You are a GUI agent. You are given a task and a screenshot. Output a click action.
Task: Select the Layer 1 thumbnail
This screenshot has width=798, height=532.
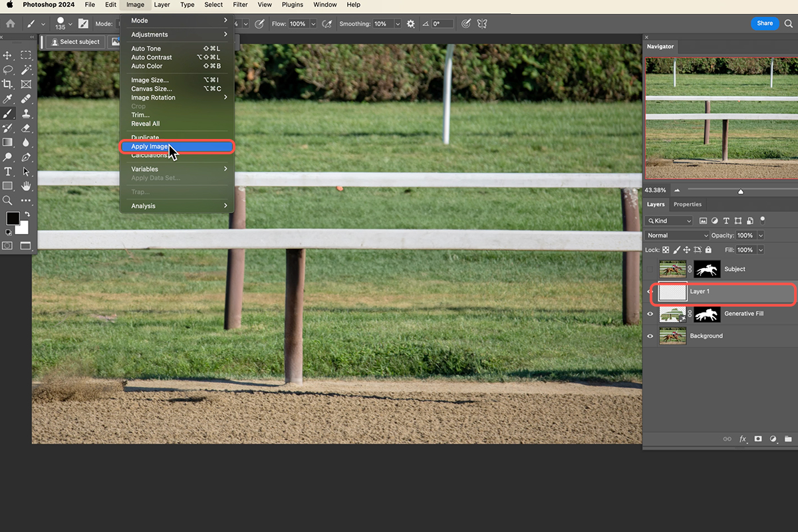coord(672,292)
